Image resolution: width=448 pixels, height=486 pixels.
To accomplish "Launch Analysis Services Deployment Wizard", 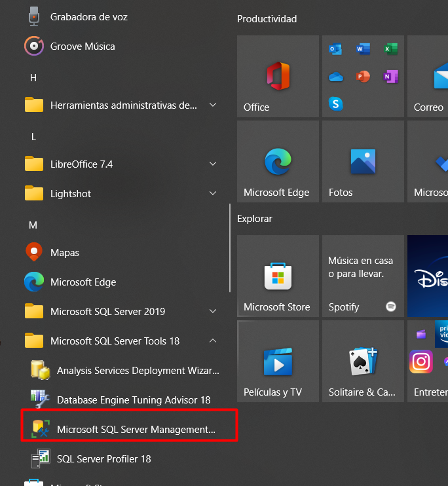I will pyautogui.click(x=138, y=371).
